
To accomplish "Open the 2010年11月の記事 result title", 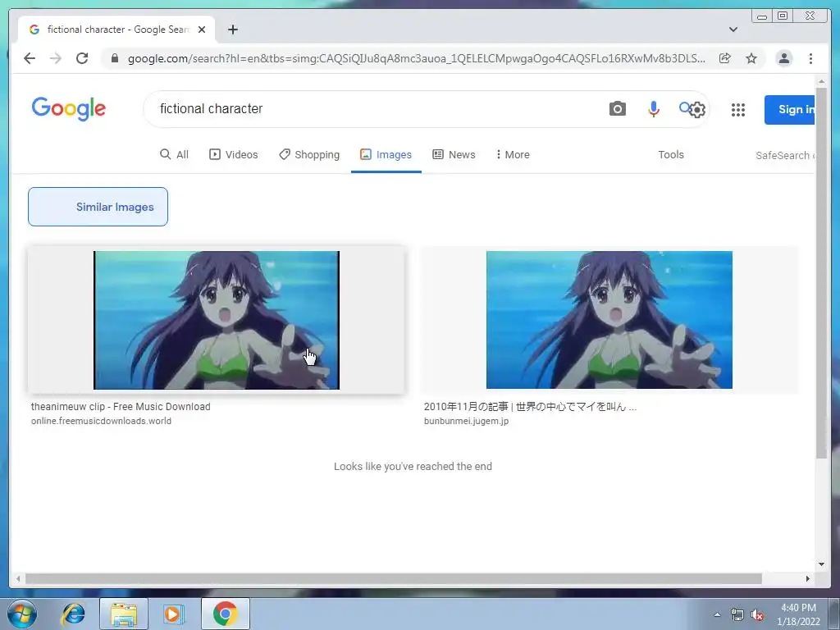I will click(531, 407).
